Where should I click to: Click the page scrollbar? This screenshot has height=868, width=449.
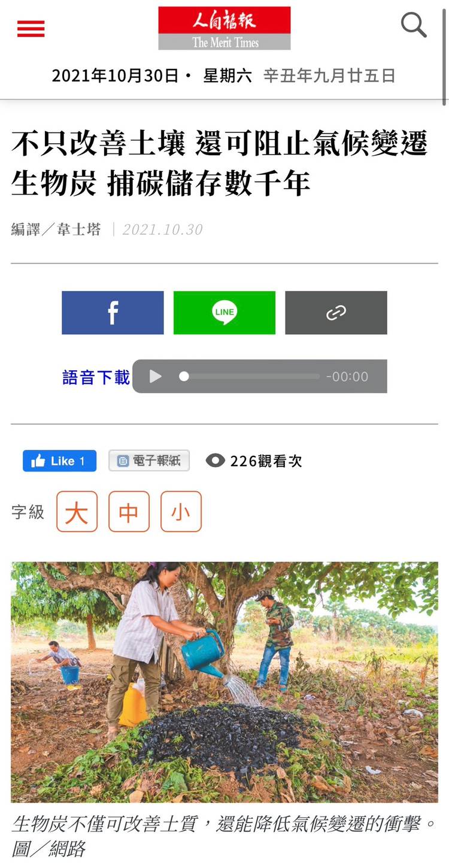(x=444, y=54)
